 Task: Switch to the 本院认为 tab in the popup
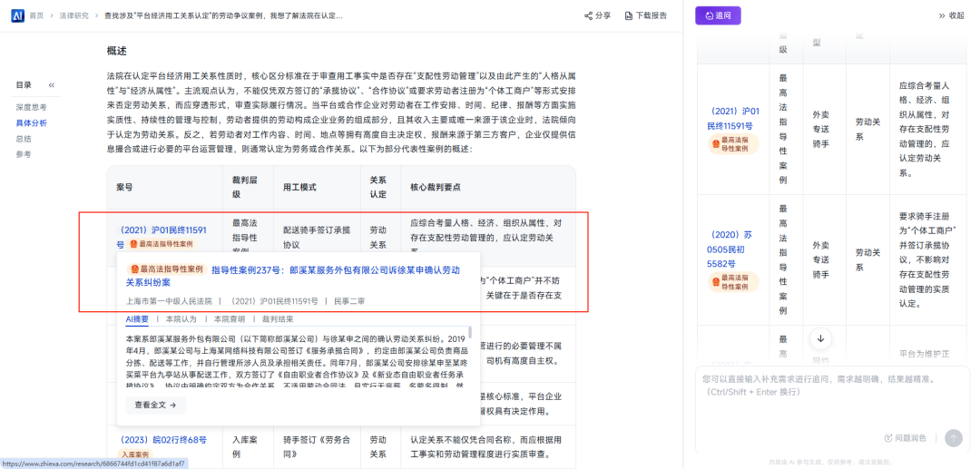[x=181, y=319]
